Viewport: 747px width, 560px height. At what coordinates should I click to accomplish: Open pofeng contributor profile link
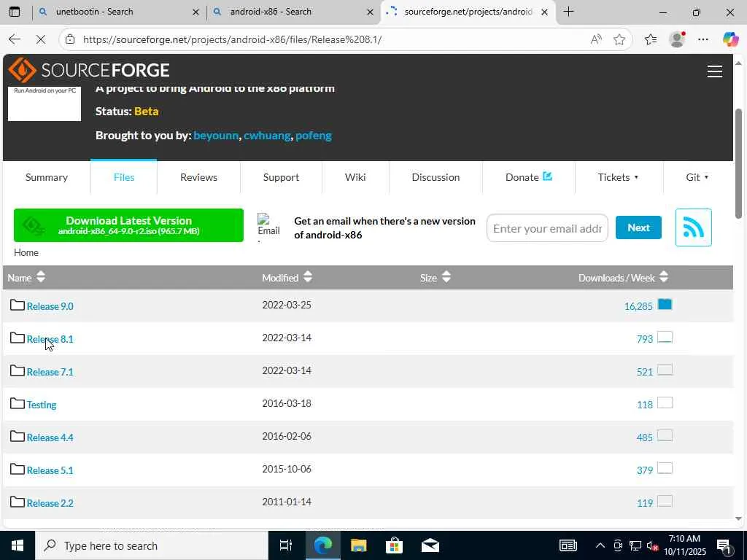coord(314,135)
